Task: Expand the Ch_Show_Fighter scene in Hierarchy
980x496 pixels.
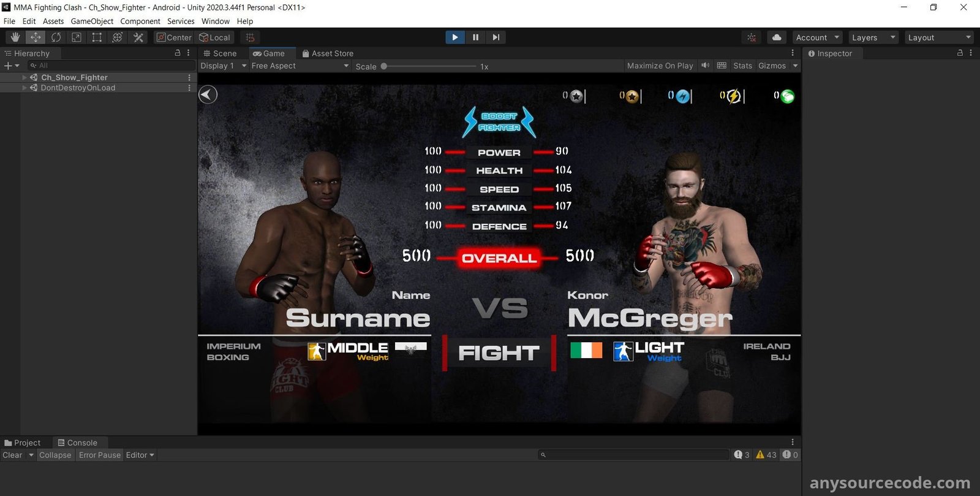Action: (x=24, y=78)
